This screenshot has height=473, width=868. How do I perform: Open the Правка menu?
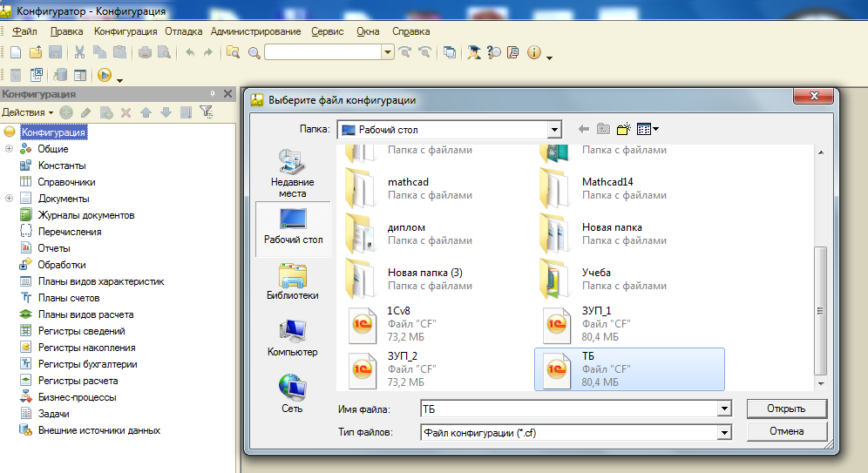(66, 31)
